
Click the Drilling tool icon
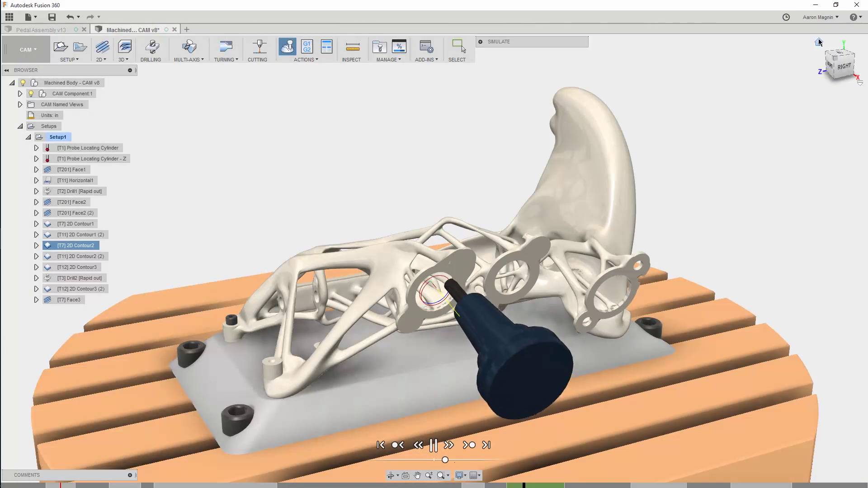[152, 47]
